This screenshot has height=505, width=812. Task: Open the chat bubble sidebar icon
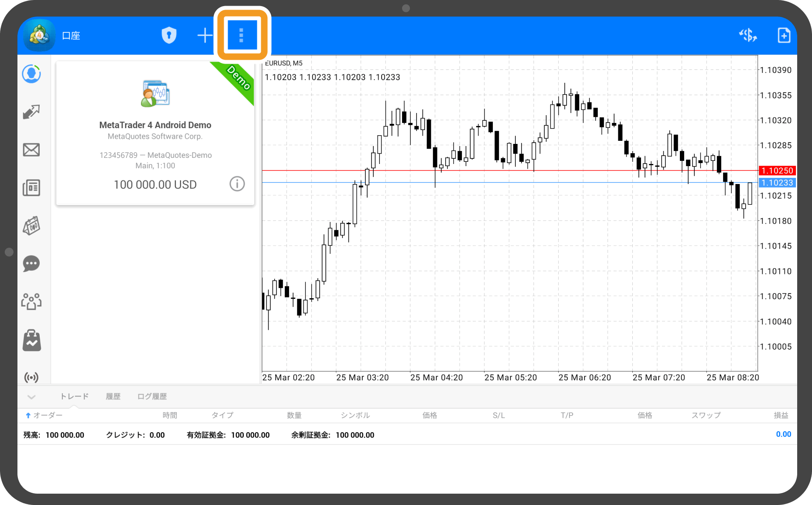31,263
